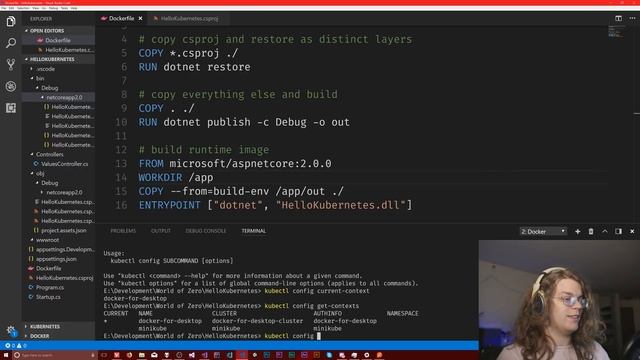This screenshot has width=640, height=360.
Task: Expand the DOCKER section
Action: tap(58, 336)
